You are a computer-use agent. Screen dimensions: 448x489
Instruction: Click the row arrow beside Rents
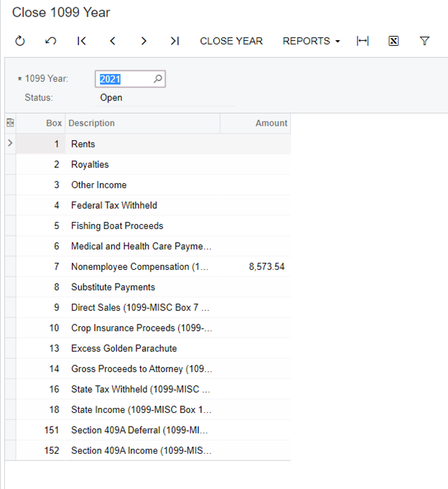click(10, 143)
